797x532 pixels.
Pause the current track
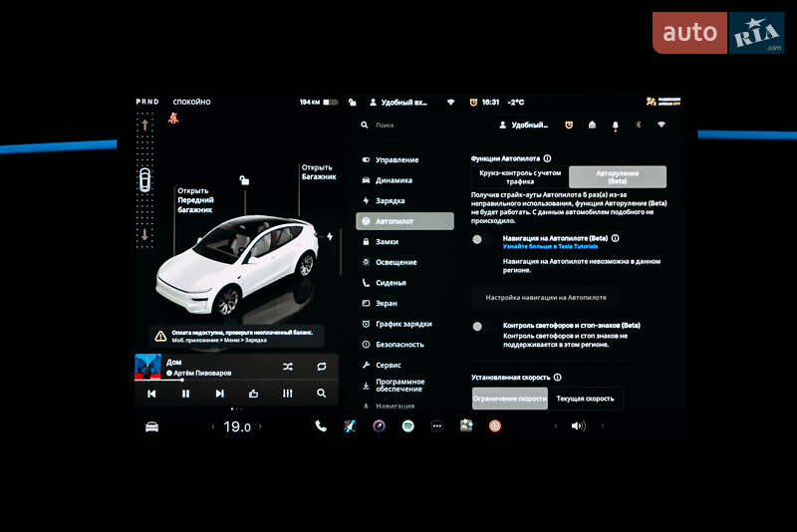(x=185, y=394)
